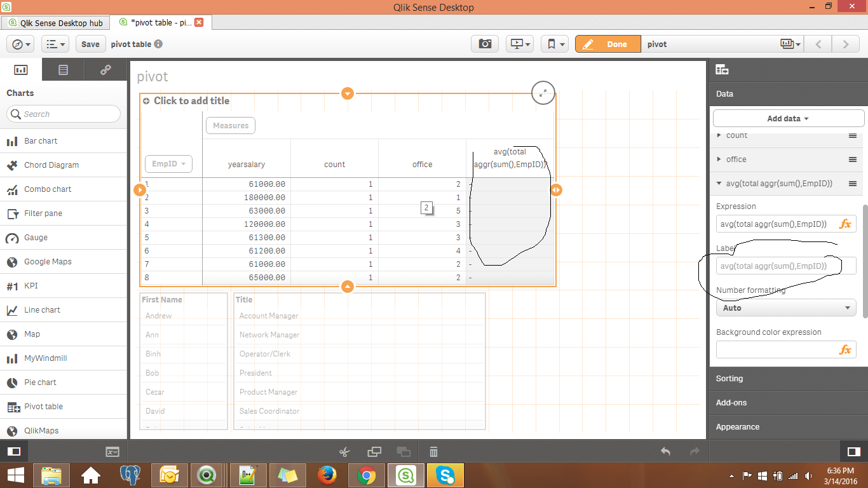The image size is (868, 488).
Task: Click top resize handle of pivot object
Action: click(348, 93)
